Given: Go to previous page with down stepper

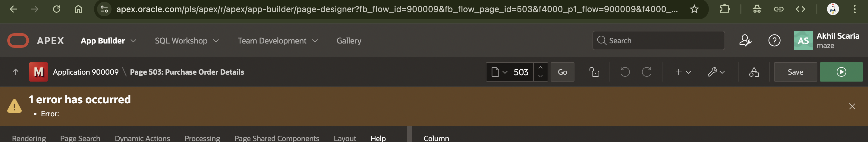Looking at the screenshot, I should (540, 76).
